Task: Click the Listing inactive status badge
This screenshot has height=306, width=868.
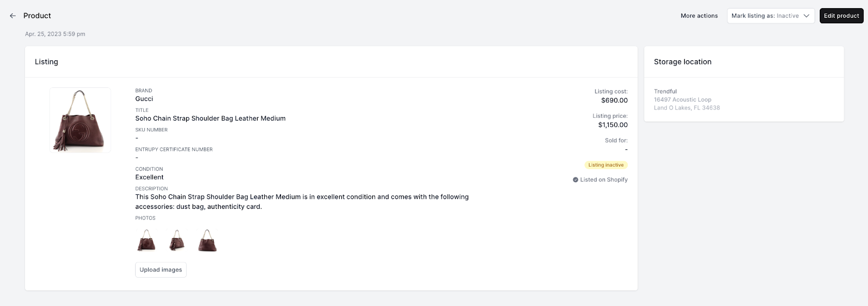Action: pos(606,165)
